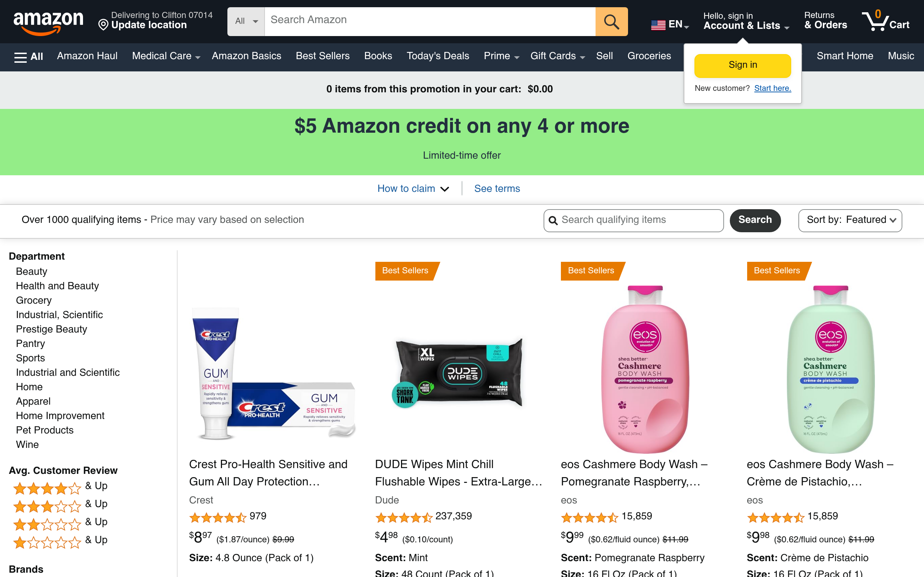Click the yellow Sign in button
The height and width of the screenshot is (577, 924).
(742, 65)
